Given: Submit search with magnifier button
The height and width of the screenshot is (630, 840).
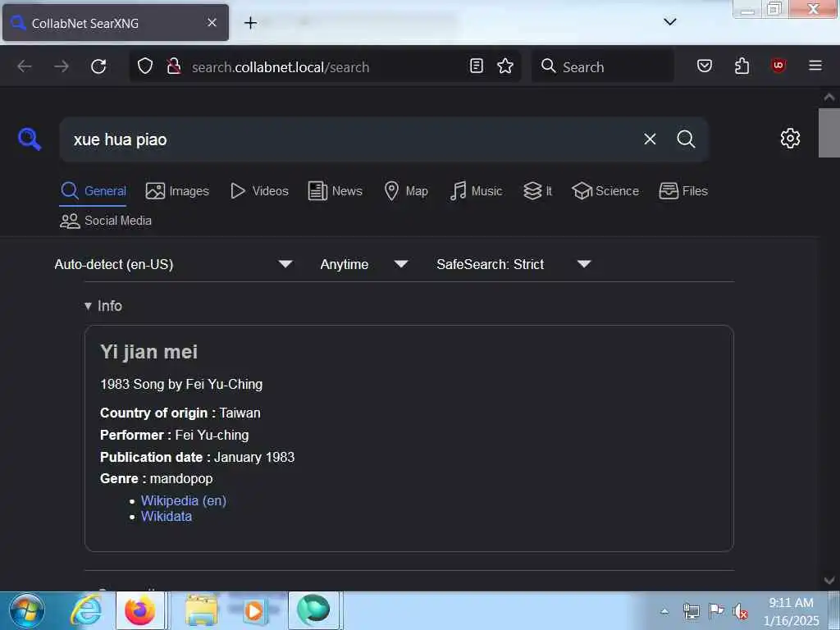Looking at the screenshot, I should point(686,139).
